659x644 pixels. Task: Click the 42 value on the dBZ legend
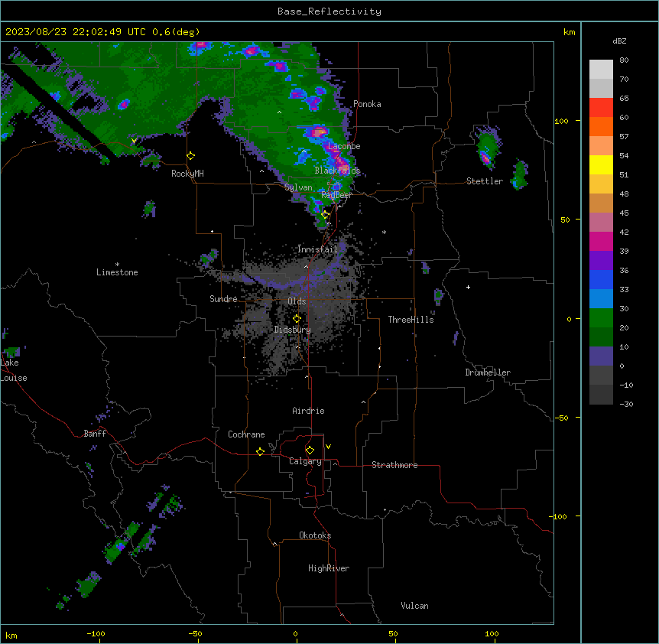pos(624,232)
